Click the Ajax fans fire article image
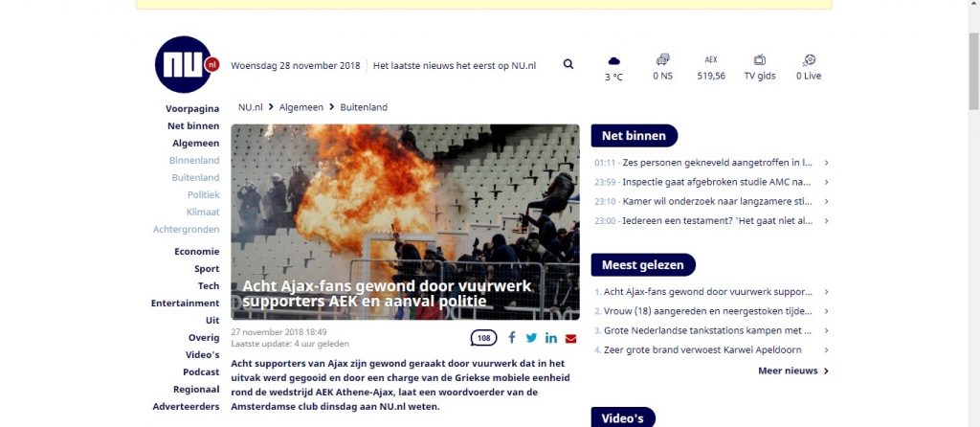This screenshot has height=427, width=980. pos(405,222)
